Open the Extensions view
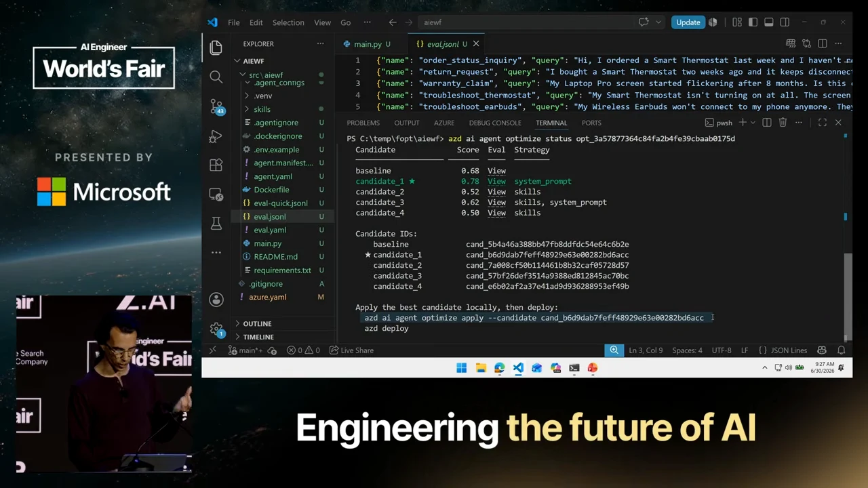This screenshot has height=488, width=868. (x=216, y=165)
